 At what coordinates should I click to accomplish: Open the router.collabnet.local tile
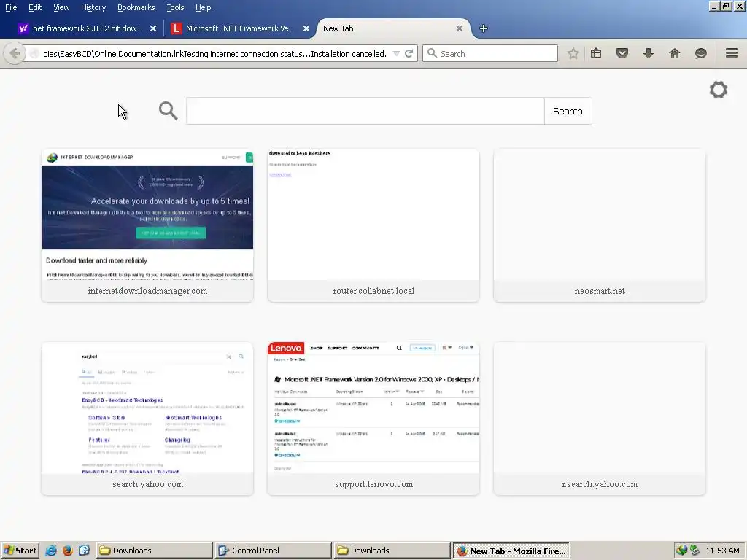pos(373,225)
